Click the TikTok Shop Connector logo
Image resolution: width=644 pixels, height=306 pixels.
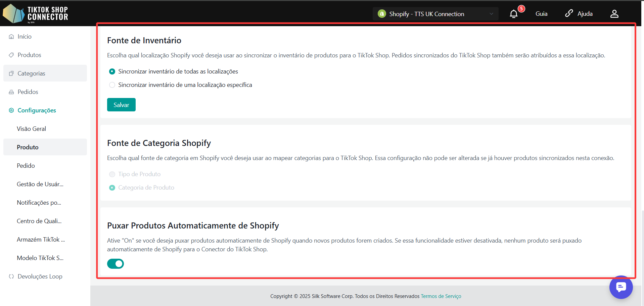35,13
